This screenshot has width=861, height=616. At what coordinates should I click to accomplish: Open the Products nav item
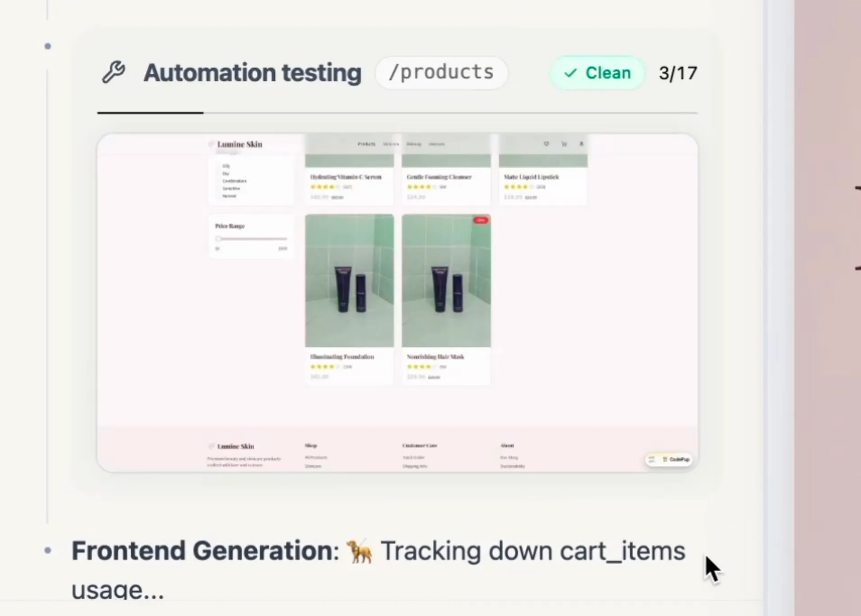tap(366, 144)
